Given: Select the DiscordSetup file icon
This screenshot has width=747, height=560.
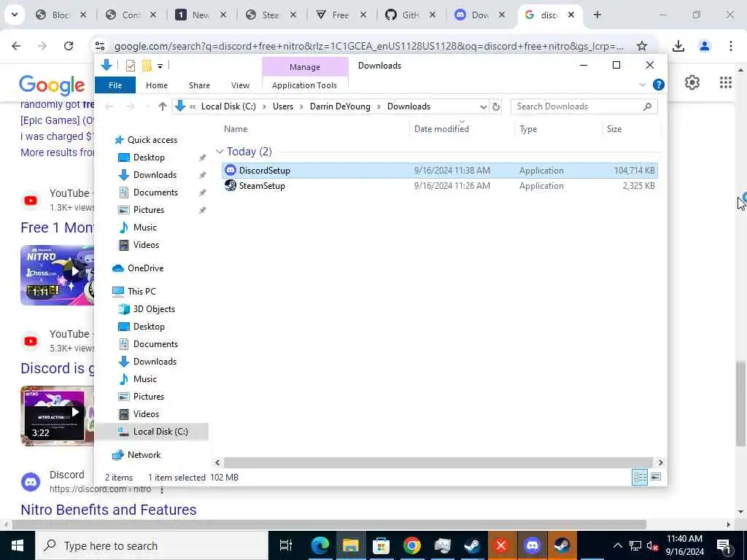Looking at the screenshot, I should [x=231, y=170].
